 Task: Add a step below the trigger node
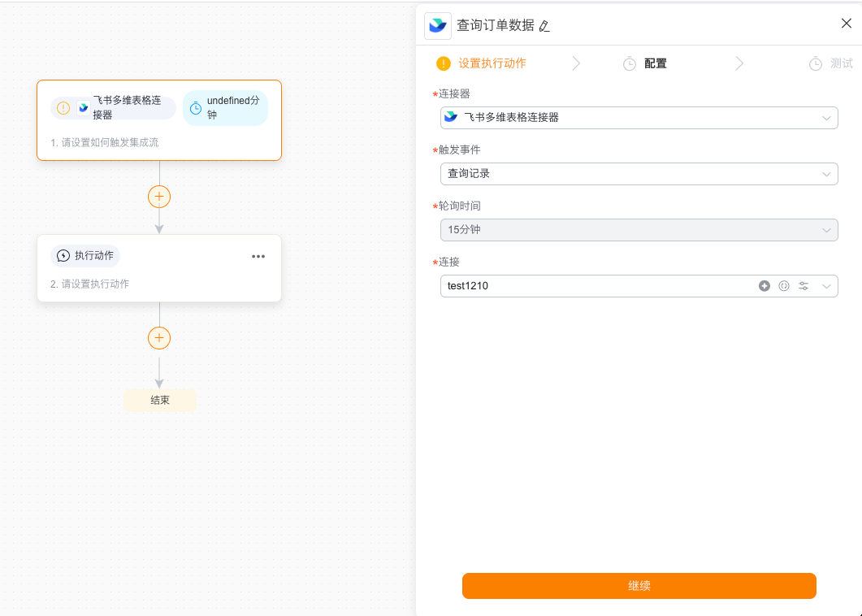(159, 197)
